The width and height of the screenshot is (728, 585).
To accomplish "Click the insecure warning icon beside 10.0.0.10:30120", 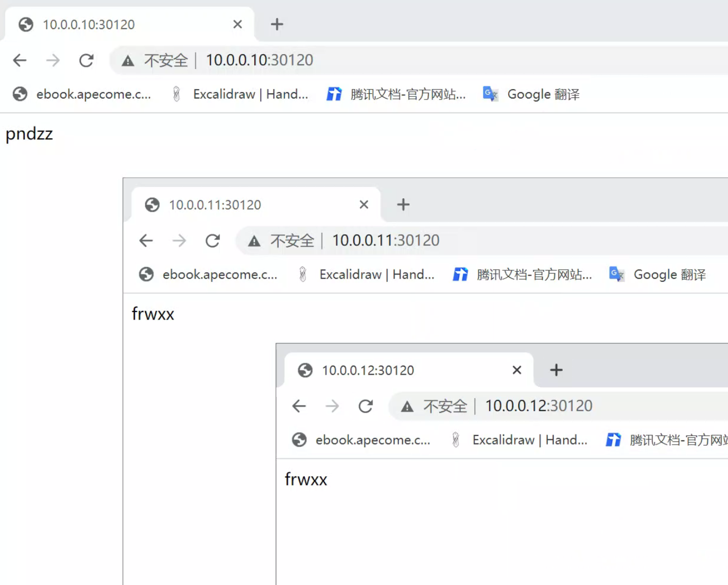I will [x=128, y=61].
